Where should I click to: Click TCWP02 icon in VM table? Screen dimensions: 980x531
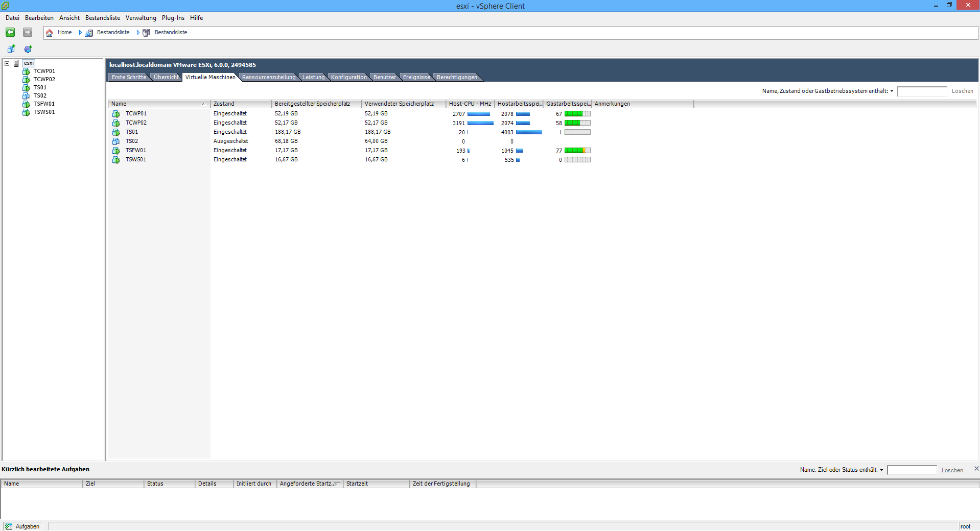pyautogui.click(x=116, y=123)
